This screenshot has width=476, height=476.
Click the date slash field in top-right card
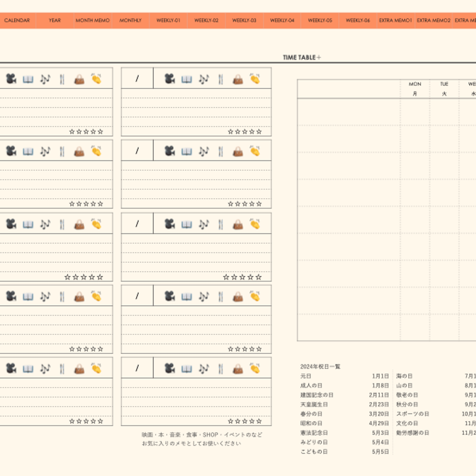137,78
